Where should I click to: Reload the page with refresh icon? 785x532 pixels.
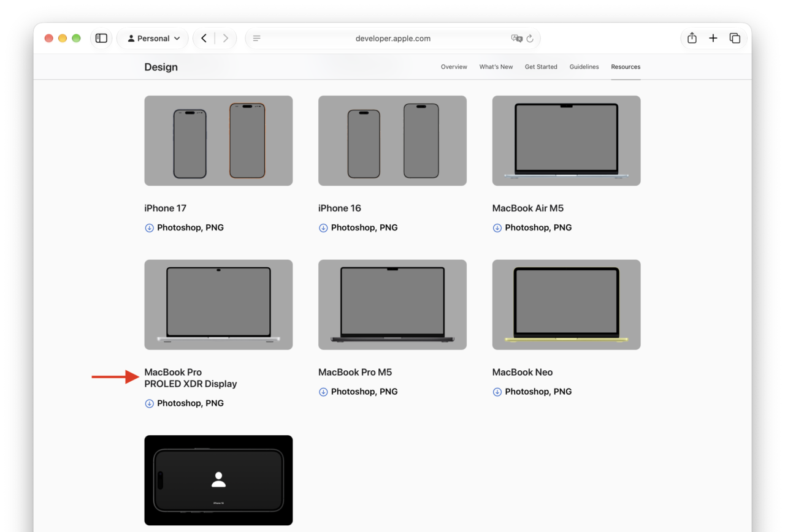530,38
